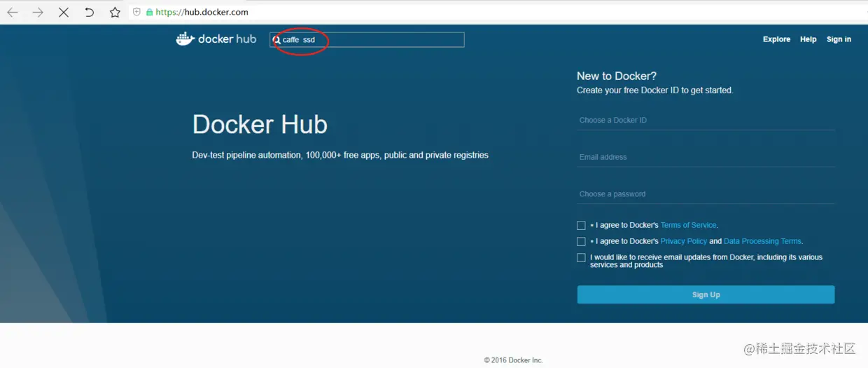
Task: Click the Sign Up button
Action: tap(706, 294)
